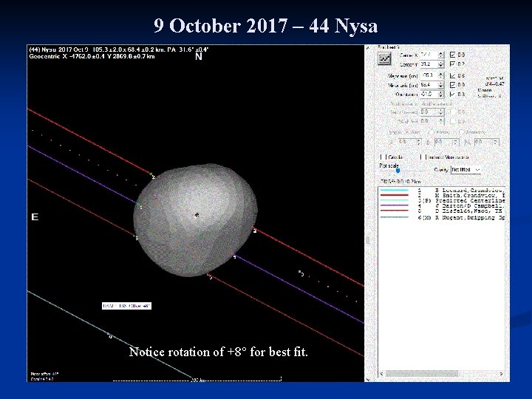Click the observer list scroll-right arrow
This screenshot has width=532, height=399.
[x=501, y=374]
